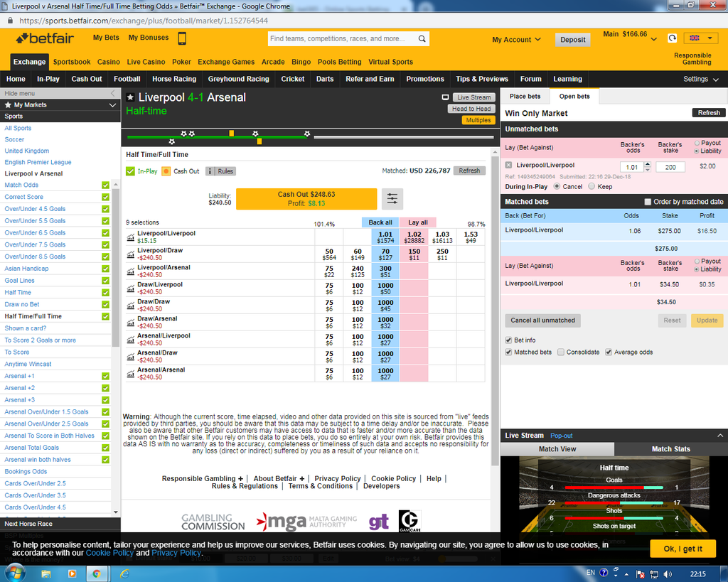This screenshot has height=582, width=728.
Task: Open the Cash Out navigation item
Action: pos(86,80)
